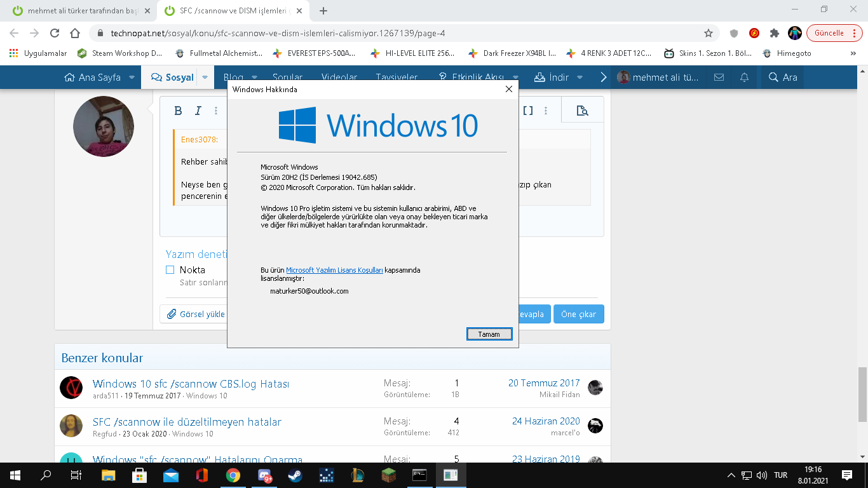This screenshot has height=488, width=868.
Task: Open a new browser tab
Action: tap(323, 11)
